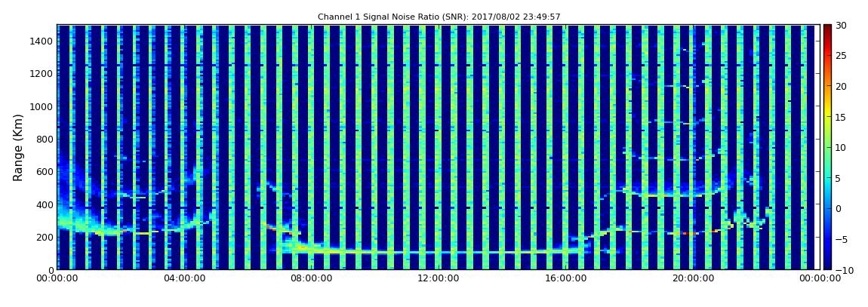Click the 08:00:00 time axis tick label
The width and height of the screenshot is (868, 307).
(x=311, y=279)
